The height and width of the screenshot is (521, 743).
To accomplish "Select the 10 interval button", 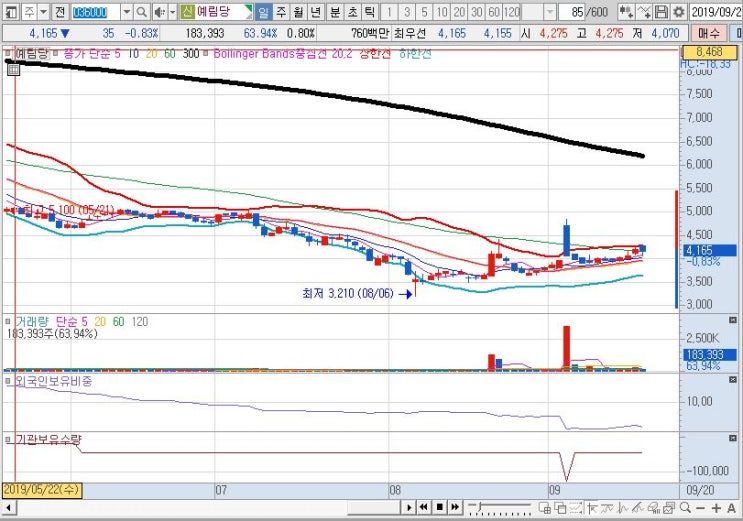I will point(442,12).
